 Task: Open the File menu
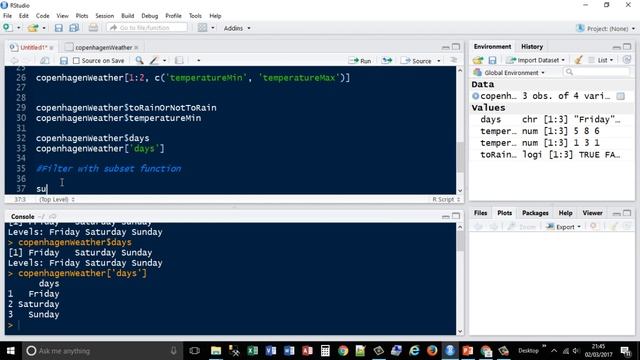coord(7,16)
